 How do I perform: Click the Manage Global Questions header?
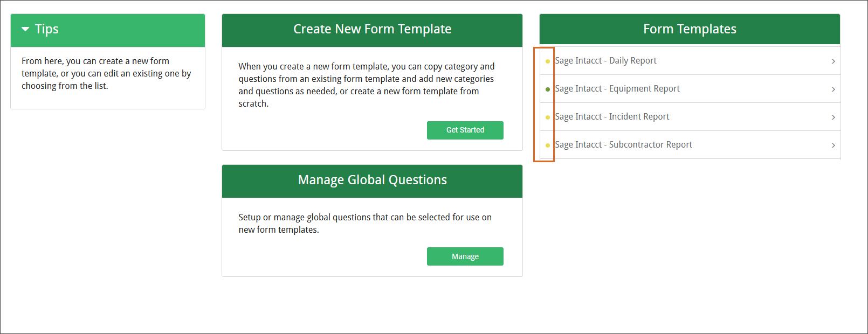[x=372, y=180]
